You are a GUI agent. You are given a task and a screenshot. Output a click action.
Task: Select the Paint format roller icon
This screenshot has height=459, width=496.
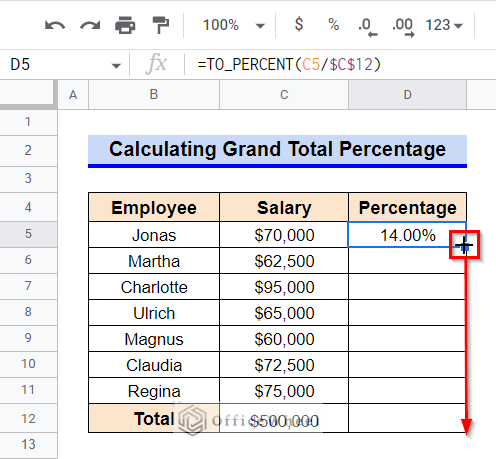pos(161,25)
